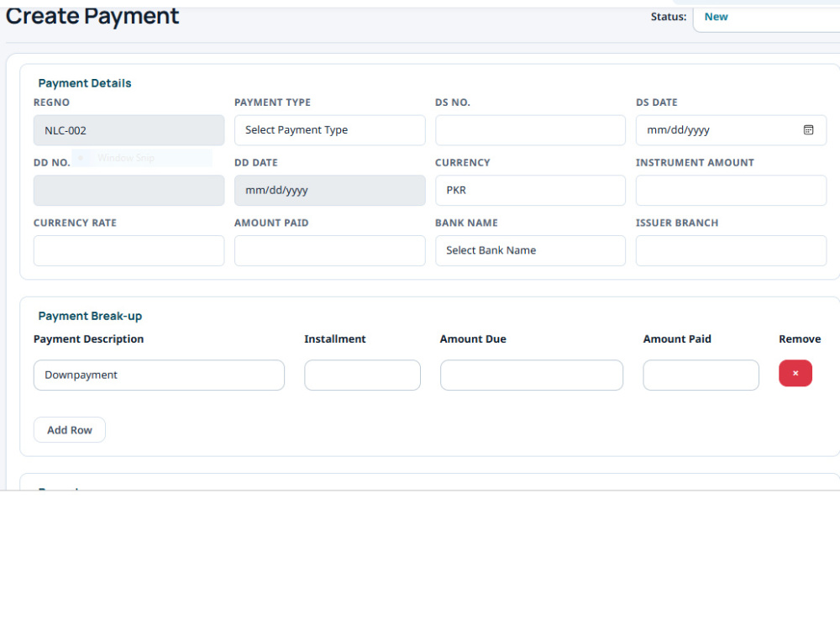840x630 pixels.
Task: Focus the Currency Rate input
Action: [x=129, y=250]
